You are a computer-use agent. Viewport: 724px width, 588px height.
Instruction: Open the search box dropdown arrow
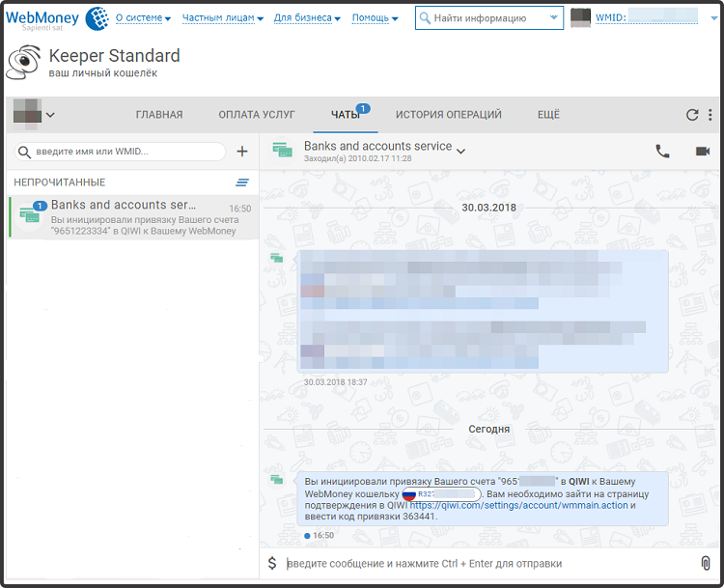(554, 17)
